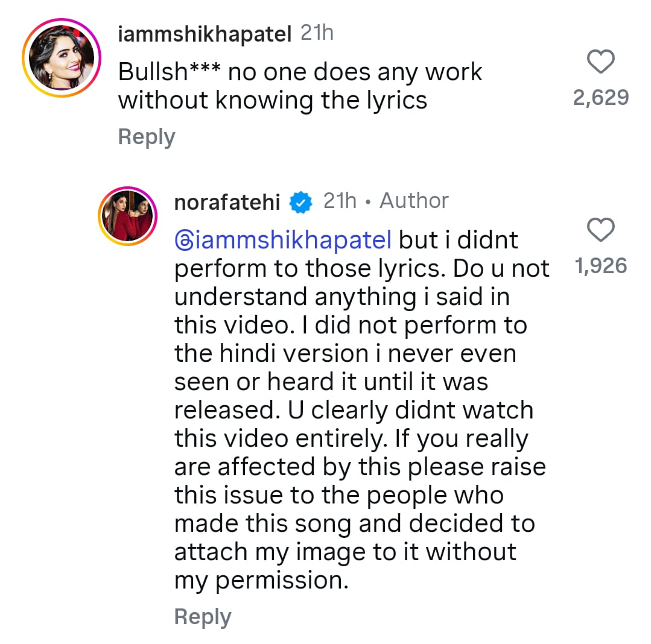Viewport: 651px width, 644px height.
Task: Expand replies under iammshikhapatel's comment
Action: 146,137
